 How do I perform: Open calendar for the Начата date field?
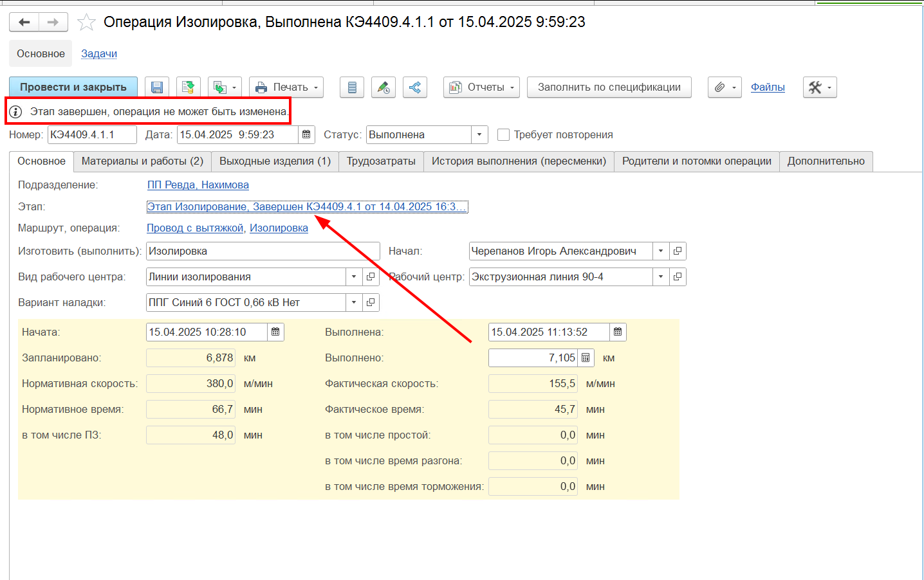tap(275, 332)
